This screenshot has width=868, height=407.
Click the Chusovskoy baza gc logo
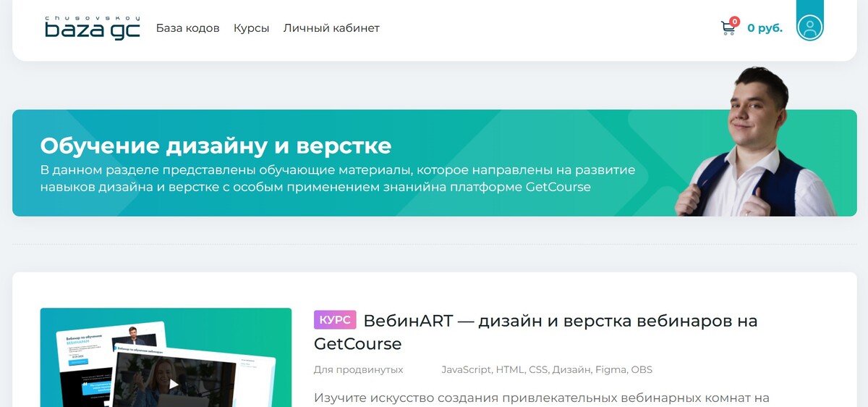pos(92,28)
